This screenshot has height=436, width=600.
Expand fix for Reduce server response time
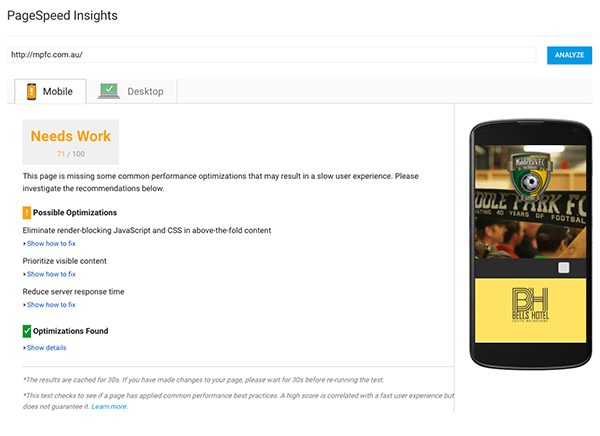(x=51, y=304)
